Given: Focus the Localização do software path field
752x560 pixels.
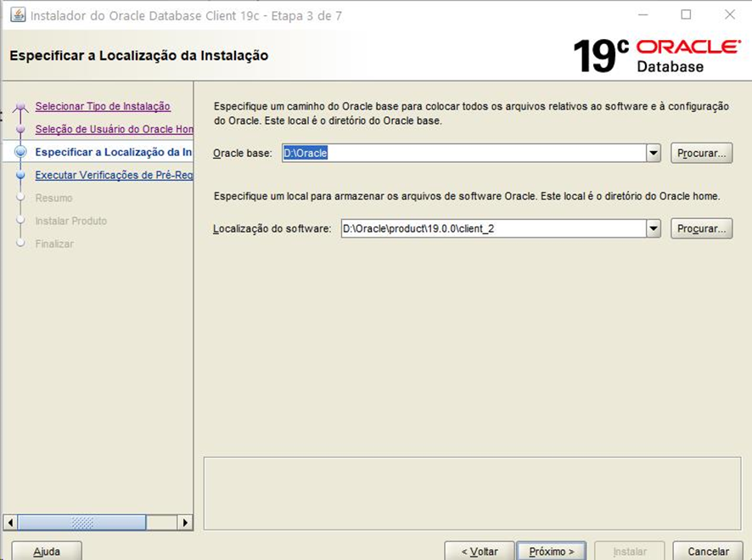Looking at the screenshot, I should tap(493, 229).
